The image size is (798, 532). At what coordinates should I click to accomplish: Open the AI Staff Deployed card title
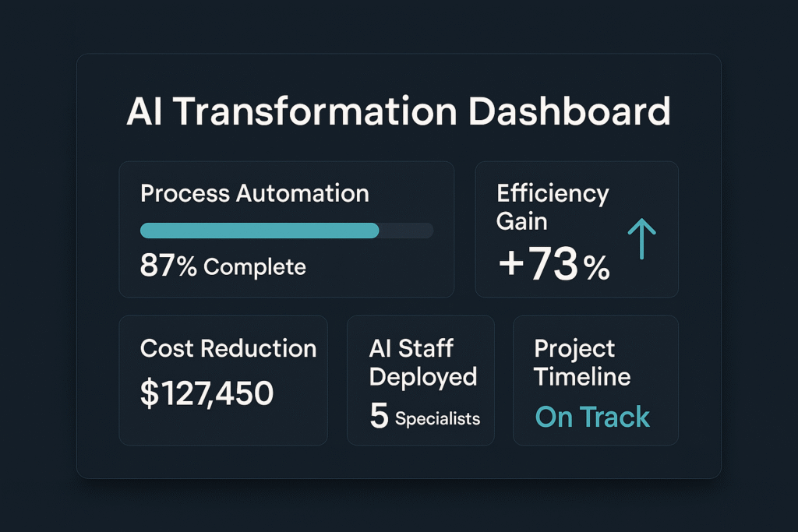[423, 363]
